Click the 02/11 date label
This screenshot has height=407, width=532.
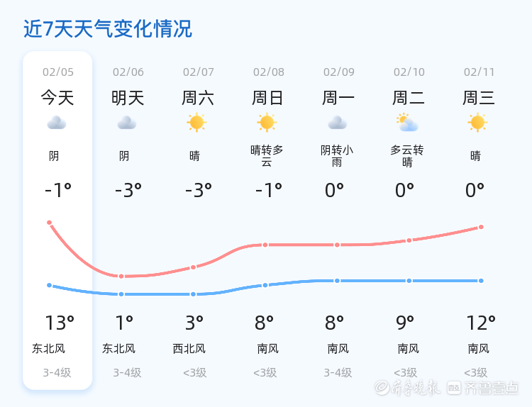pyautogui.click(x=480, y=72)
